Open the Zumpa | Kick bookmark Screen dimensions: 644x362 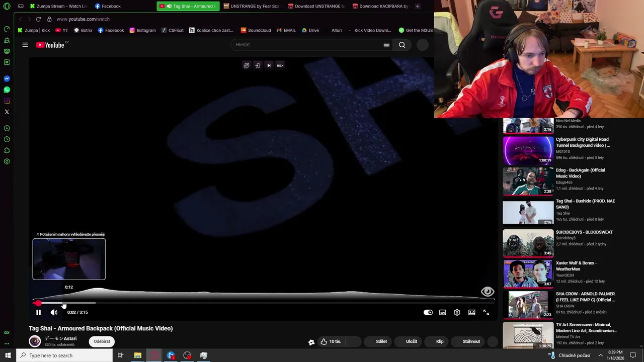(x=34, y=30)
